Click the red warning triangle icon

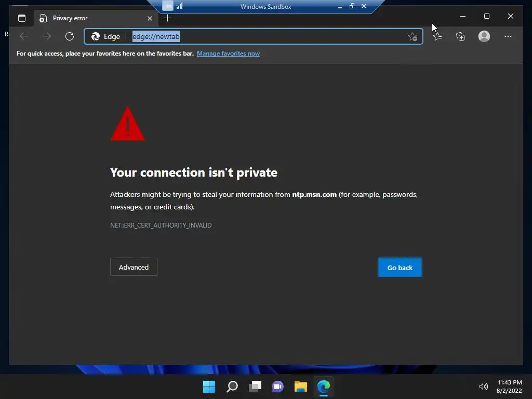tap(128, 124)
